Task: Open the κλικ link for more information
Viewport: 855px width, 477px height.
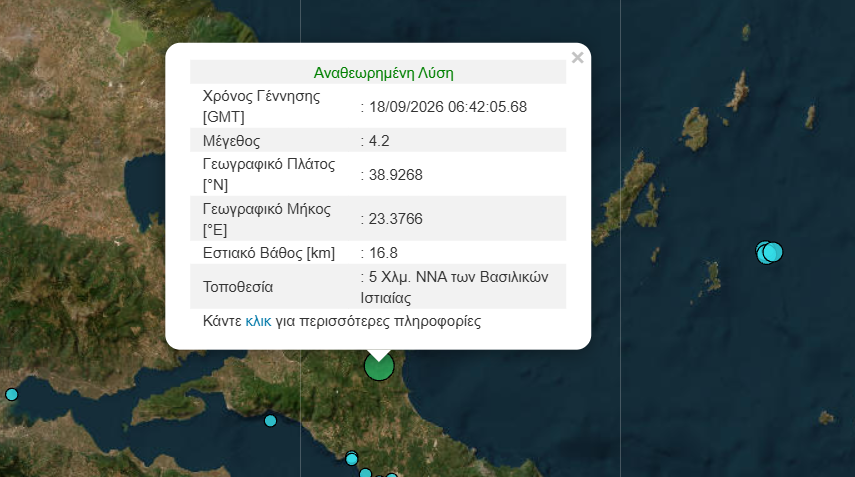Action: click(x=258, y=321)
